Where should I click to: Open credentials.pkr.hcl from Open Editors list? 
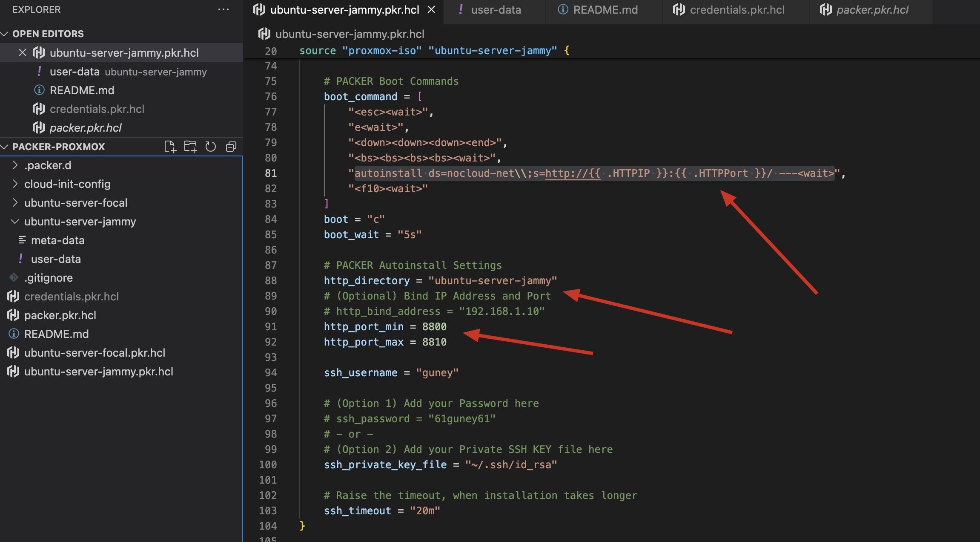pyautogui.click(x=121, y=109)
